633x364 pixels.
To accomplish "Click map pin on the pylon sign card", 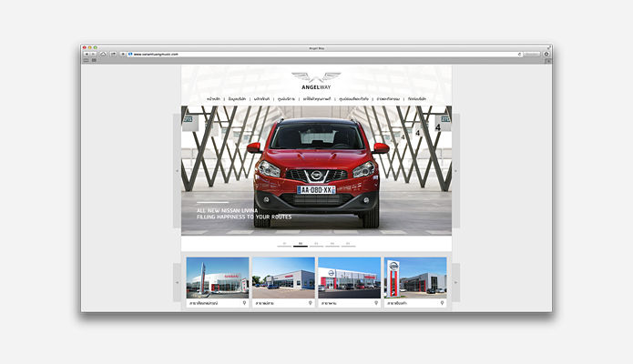I will pyautogui.click(x=442, y=303).
